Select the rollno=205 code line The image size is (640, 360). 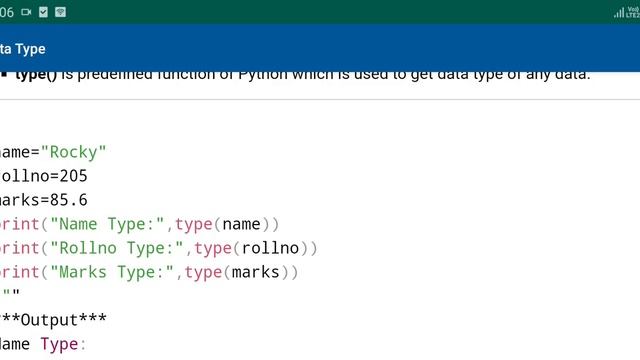pos(44,176)
